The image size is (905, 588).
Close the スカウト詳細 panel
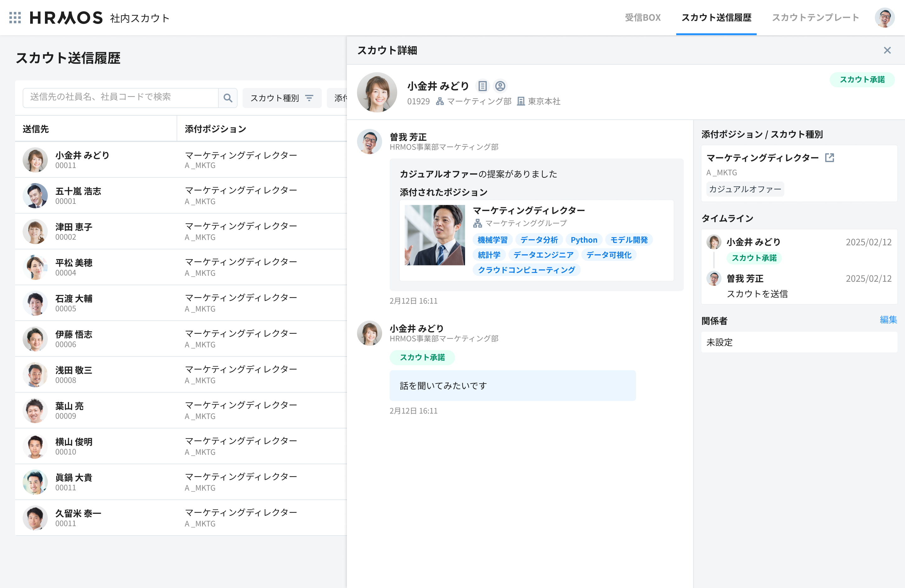887,51
